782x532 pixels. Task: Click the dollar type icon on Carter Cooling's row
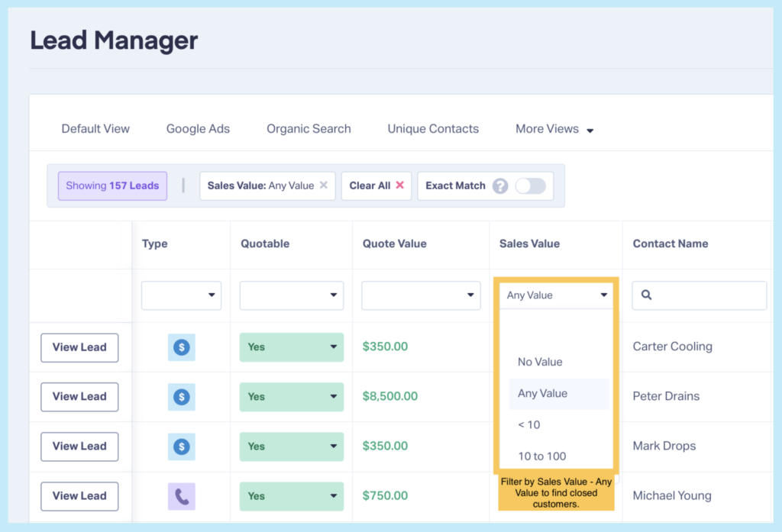[x=181, y=347]
